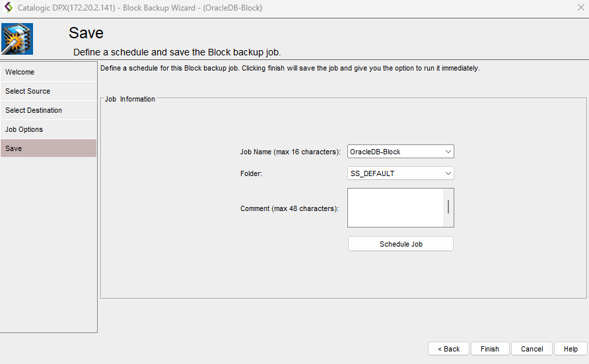Navigate to the Job Options step
The width and height of the screenshot is (589, 364).
[x=24, y=129]
